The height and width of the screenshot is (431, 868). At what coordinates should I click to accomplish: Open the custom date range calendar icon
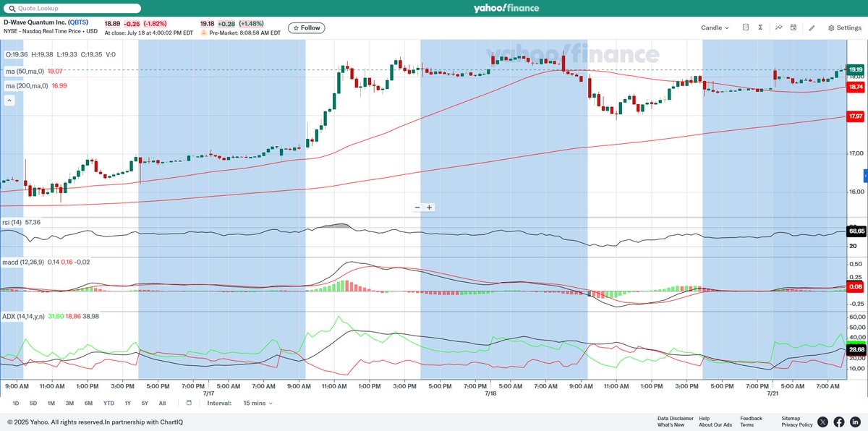[189, 403]
